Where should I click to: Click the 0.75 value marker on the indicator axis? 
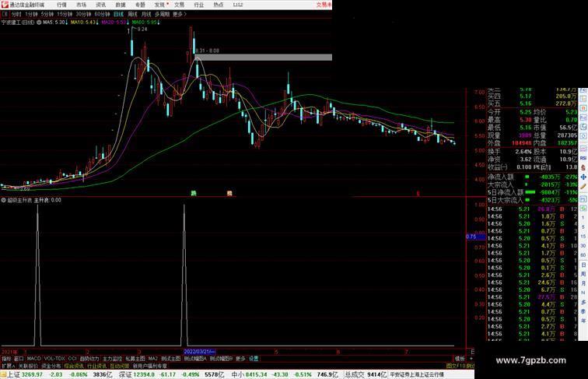[476, 237]
